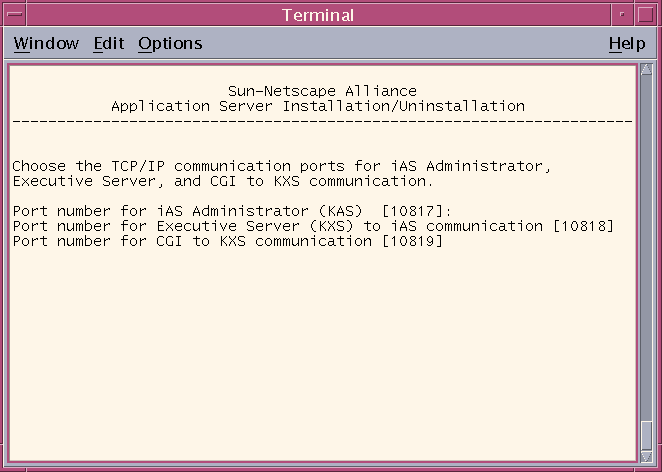
Task: Click the default port value [10817]
Action: 412,211
